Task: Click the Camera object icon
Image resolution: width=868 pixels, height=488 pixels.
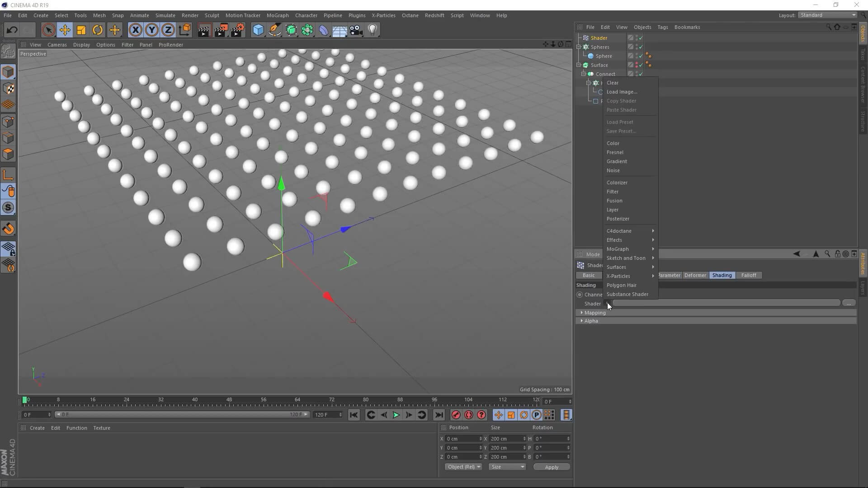Action: click(x=356, y=30)
